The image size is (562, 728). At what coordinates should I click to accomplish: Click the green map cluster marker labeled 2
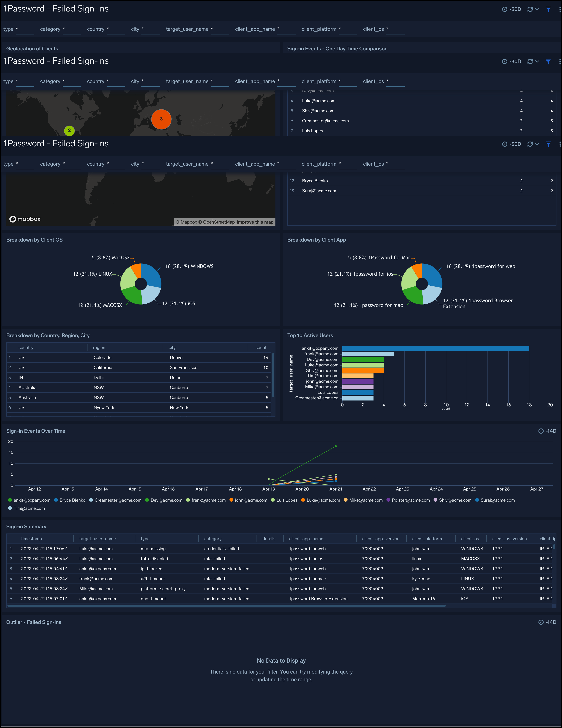69,130
